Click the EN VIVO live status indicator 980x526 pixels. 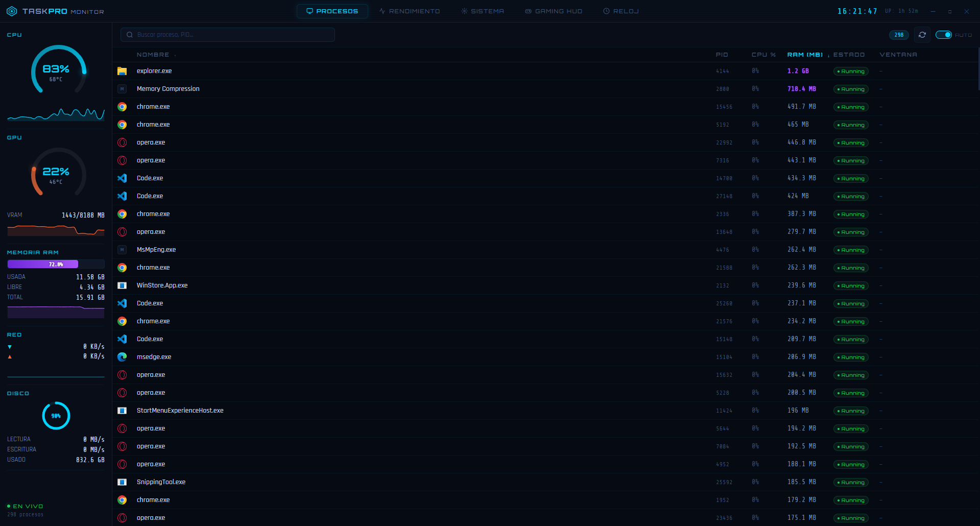(x=26, y=507)
